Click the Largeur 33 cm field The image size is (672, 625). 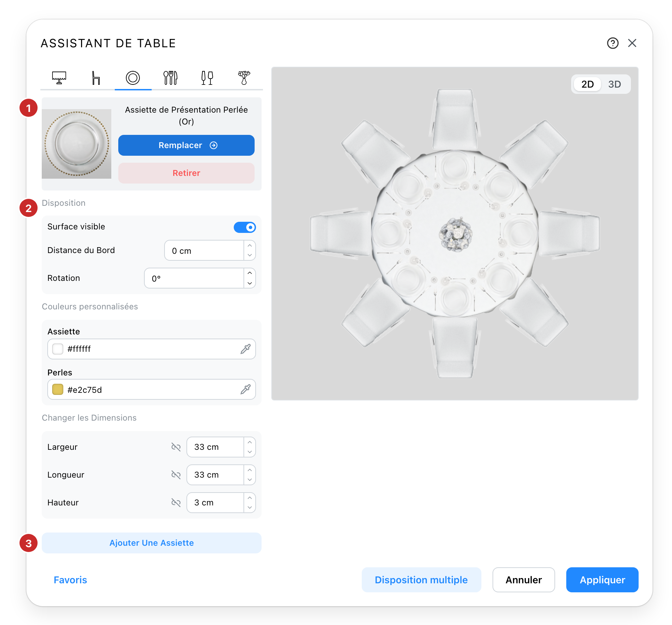point(215,447)
